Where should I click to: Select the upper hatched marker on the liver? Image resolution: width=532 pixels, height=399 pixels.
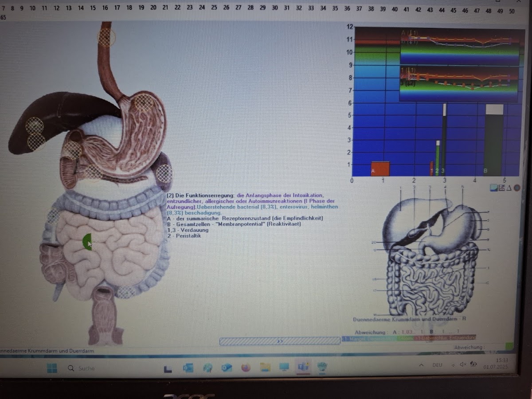tap(35, 126)
